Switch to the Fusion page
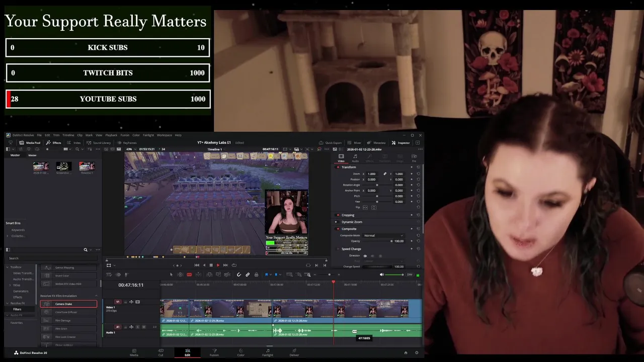 click(x=214, y=352)
